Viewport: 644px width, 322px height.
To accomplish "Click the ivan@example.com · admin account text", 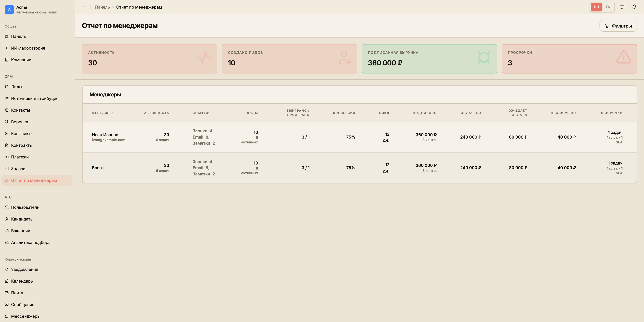I will (x=37, y=12).
